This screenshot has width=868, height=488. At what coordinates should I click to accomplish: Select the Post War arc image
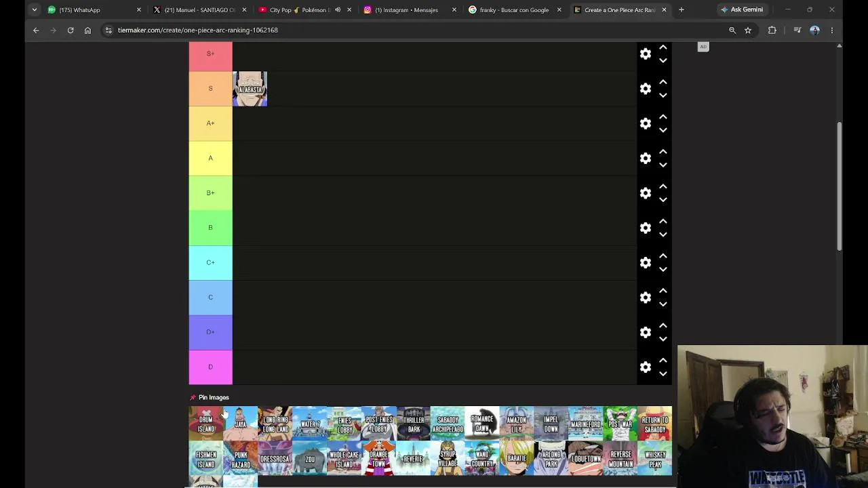click(x=620, y=424)
